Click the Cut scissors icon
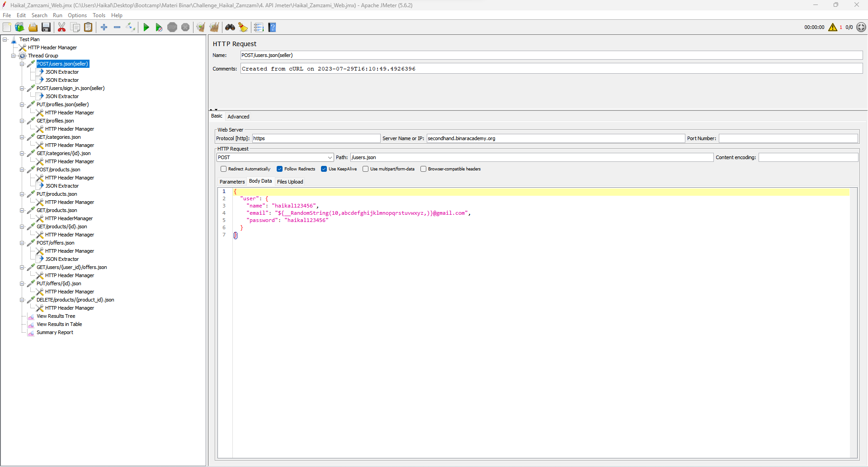 pyautogui.click(x=62, y=28)
